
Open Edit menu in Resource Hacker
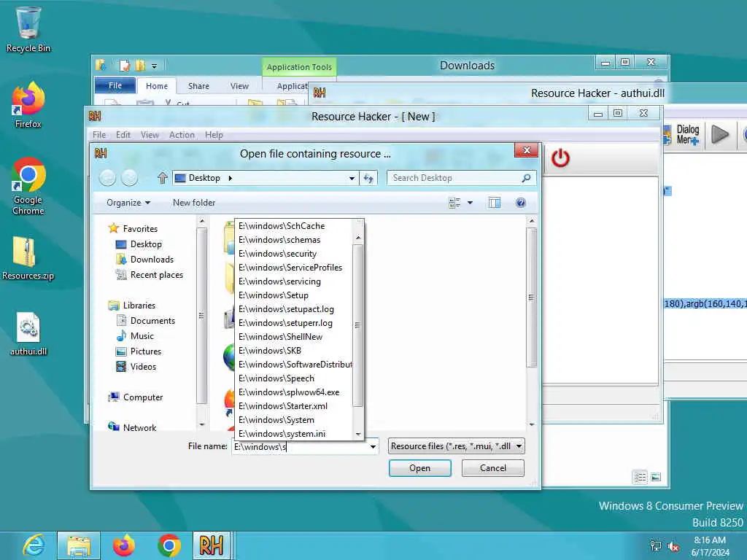tap(123, 135)
